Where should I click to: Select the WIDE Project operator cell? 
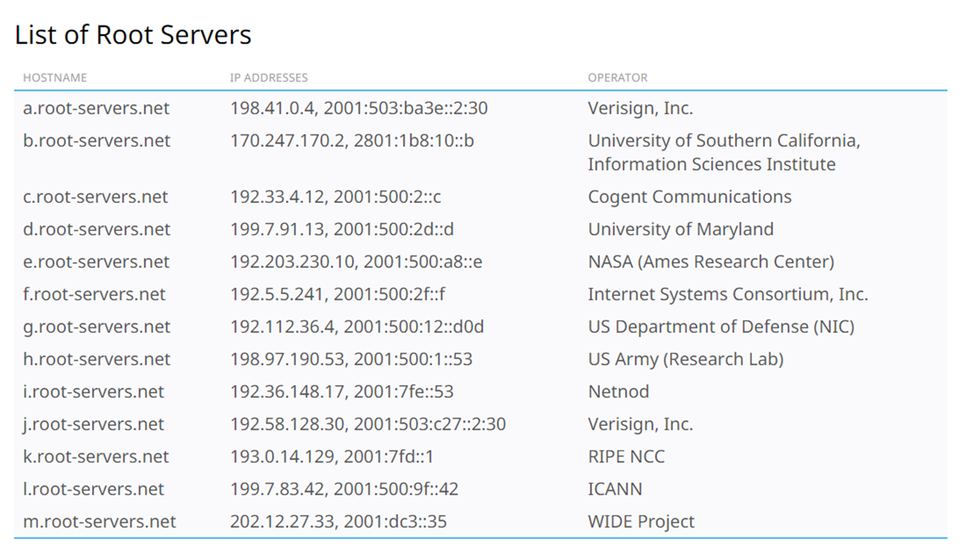point(641,521)
